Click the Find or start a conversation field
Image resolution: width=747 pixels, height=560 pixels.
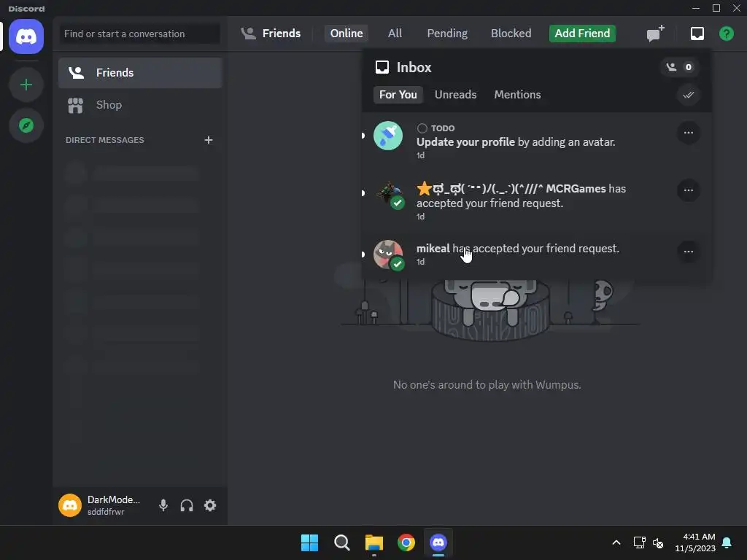point(139,34)
